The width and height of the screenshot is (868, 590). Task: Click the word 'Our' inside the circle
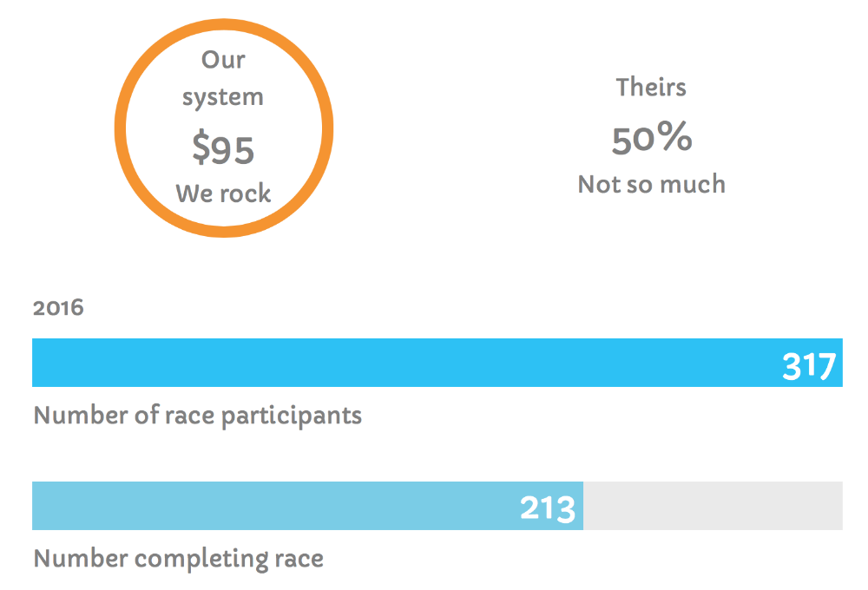pos(223,60)
